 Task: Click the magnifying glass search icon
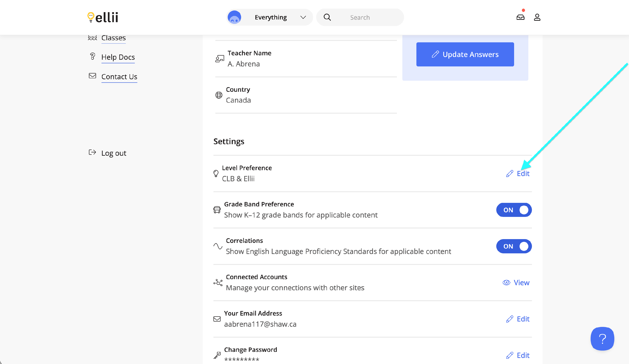click(x=327, y=17)
